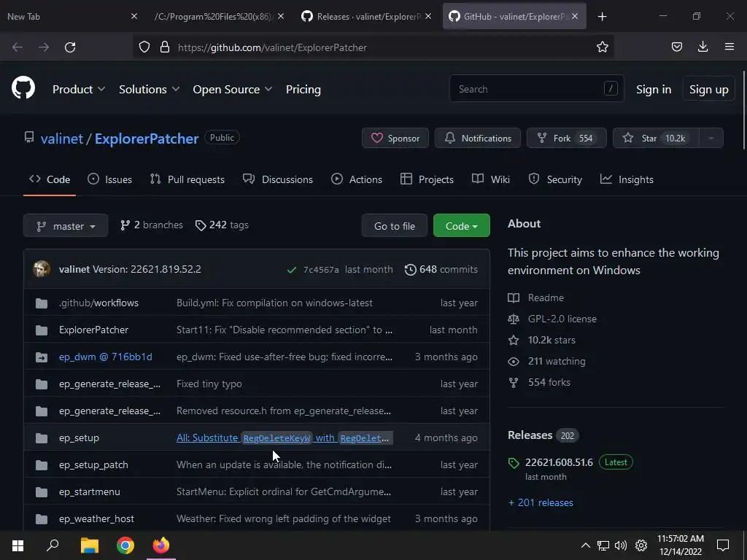Image resolution: width=747 pixels, height=560 pixels.
Task: Click the Sign up button
Action: click(708, 89)
